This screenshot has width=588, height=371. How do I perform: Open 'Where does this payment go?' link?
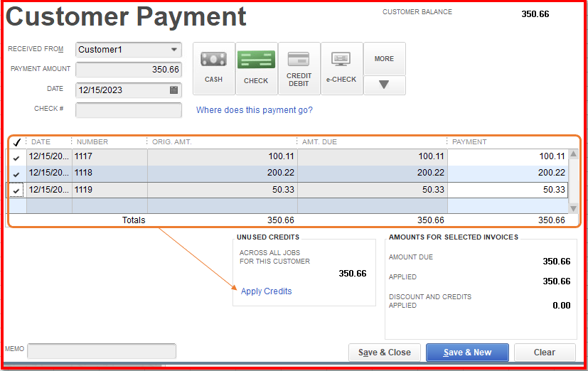tap(255, 109)
